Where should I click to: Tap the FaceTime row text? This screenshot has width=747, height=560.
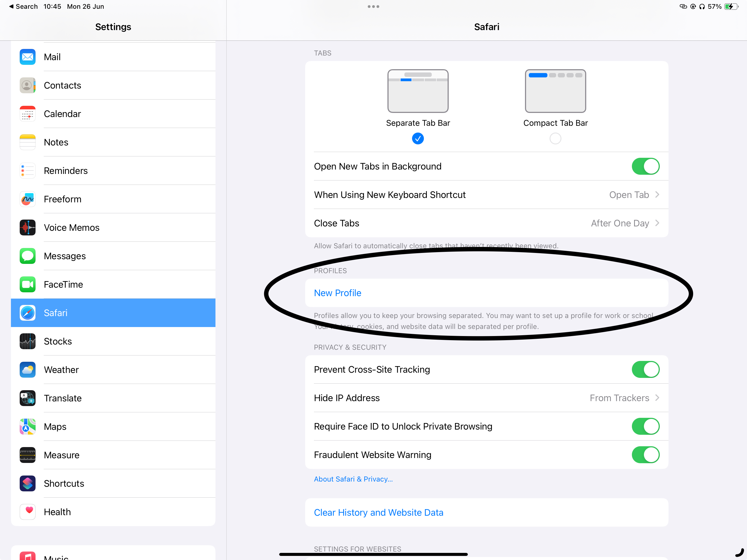(x=63, y=284)
